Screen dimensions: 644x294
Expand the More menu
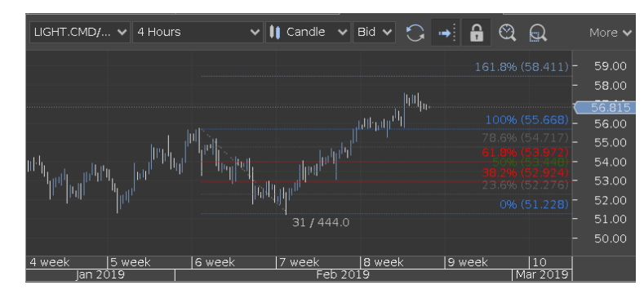click(x=610, y=33)
